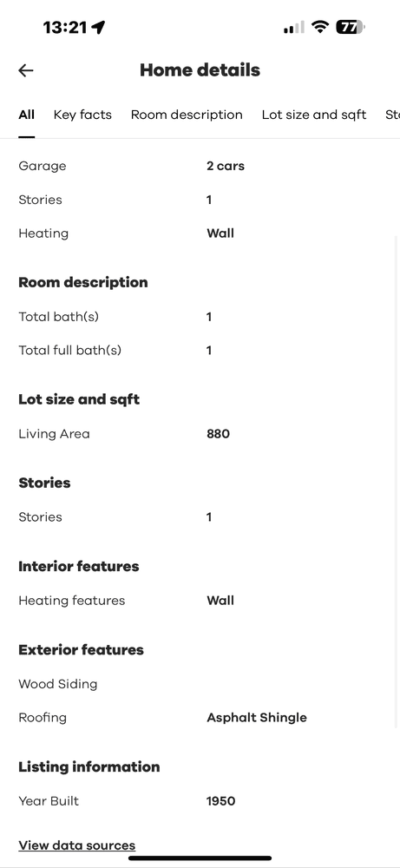This screenshot has height=868, width=400.
Task: Tap the location arrow in status bar
Action: point(99,27)
